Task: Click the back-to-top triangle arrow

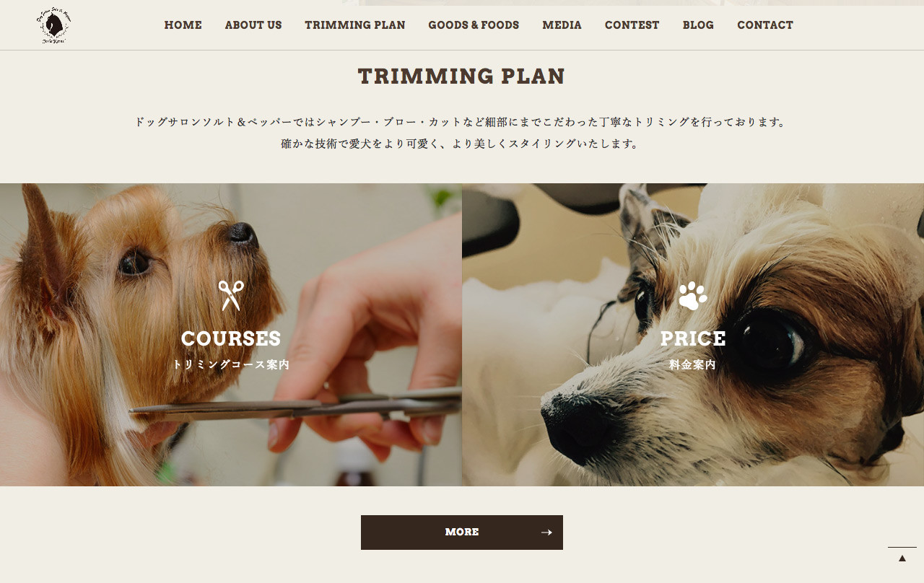Action: (902, 558)
